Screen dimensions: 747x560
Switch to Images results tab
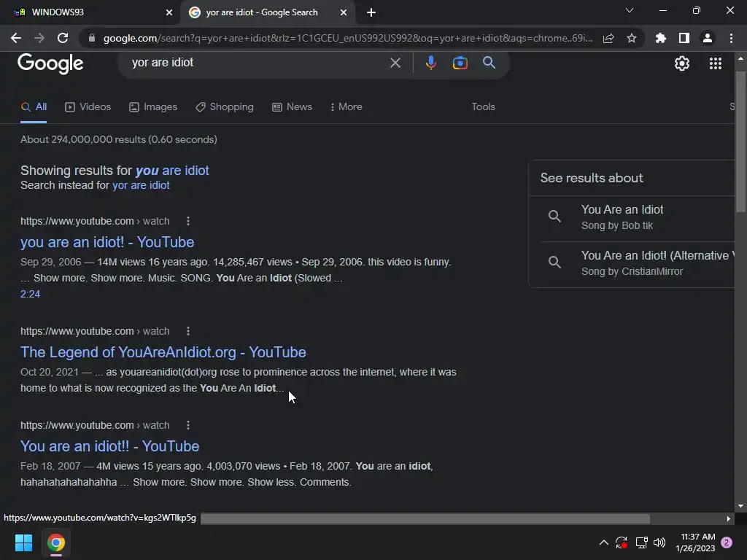tap(153, 107)
